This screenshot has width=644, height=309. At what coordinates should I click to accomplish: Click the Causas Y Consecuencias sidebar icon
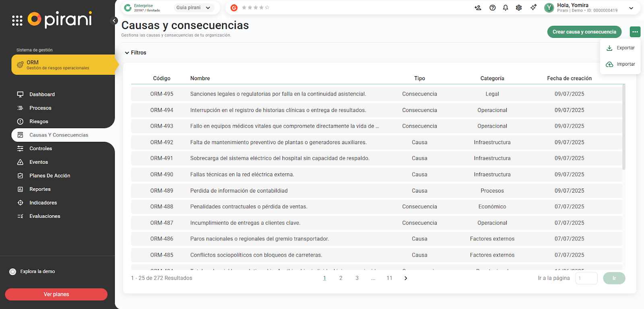point(20,135)
